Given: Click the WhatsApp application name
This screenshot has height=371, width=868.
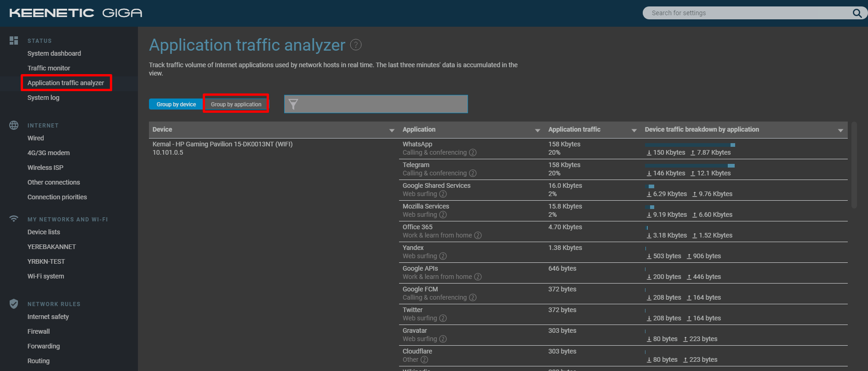Looking at the screenshot, I should [417, 144].
